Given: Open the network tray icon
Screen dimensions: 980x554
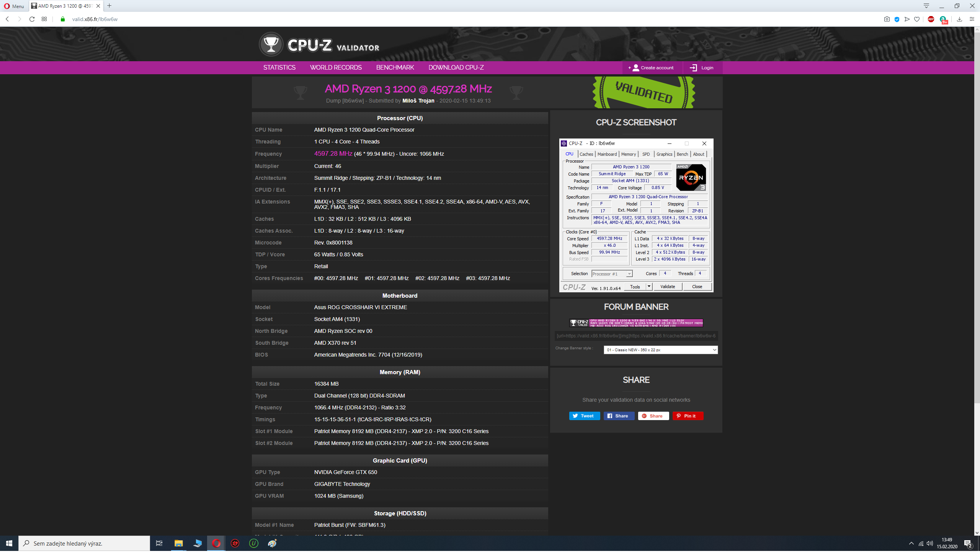Looking at the screenshot, I should (x=921, y=543).
